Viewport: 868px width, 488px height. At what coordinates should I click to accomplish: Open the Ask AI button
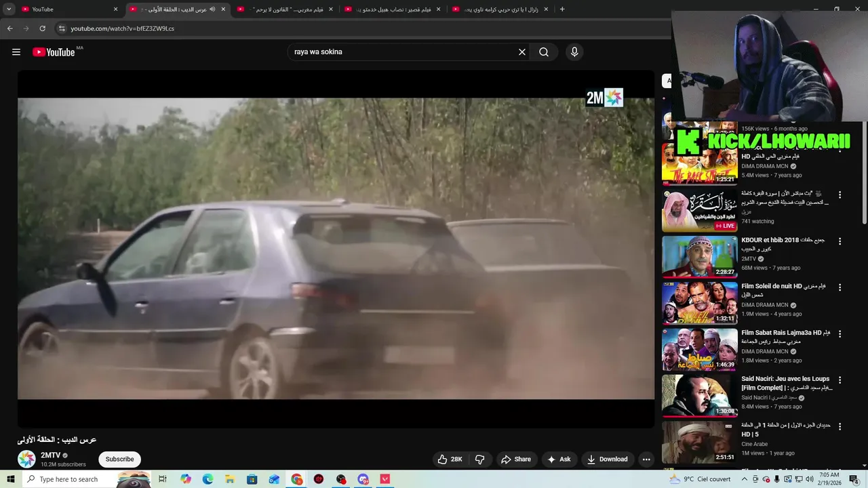point(559,460)
